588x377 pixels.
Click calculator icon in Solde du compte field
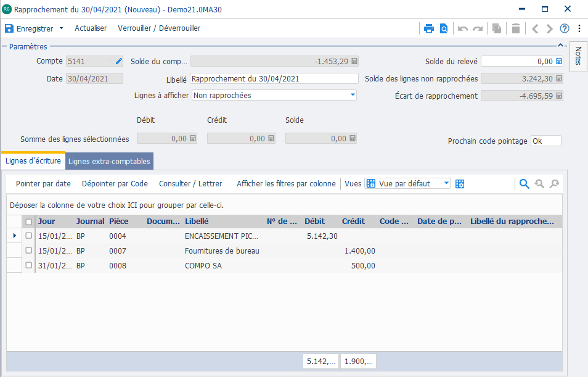[354, 61]
